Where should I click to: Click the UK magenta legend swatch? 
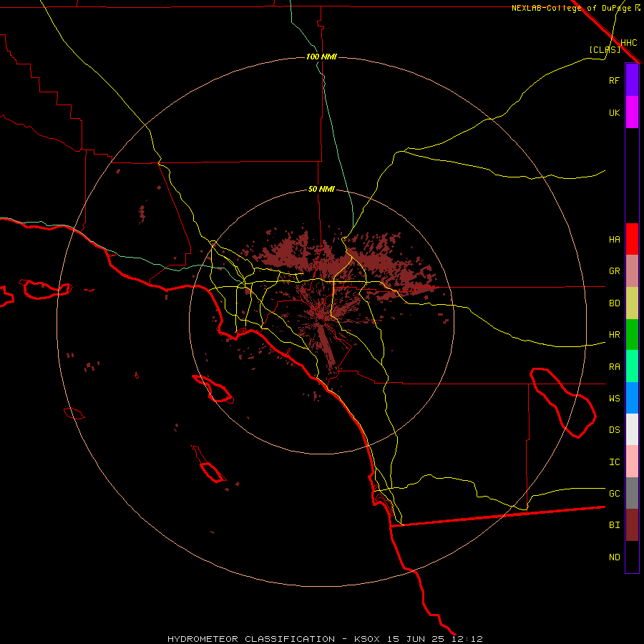[632, 112]
